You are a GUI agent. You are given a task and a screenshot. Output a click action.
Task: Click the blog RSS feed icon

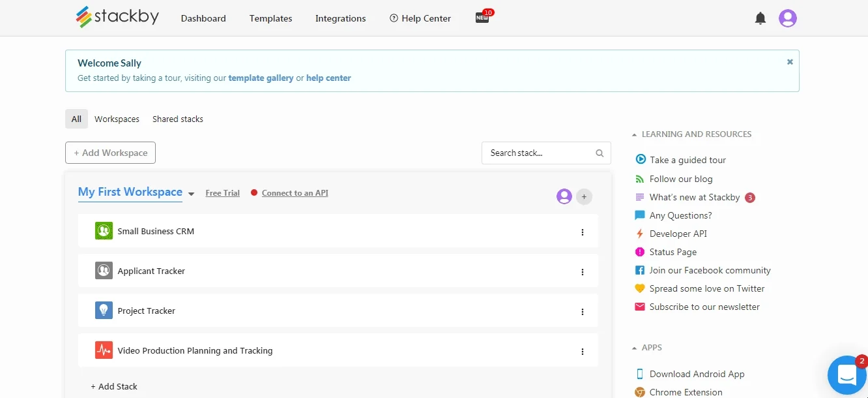(640, 179)
